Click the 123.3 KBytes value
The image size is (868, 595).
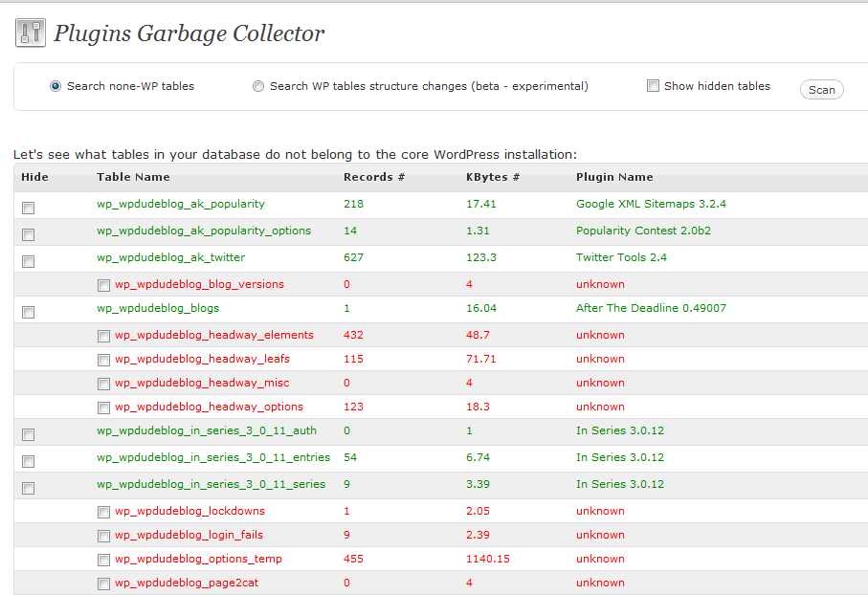(x=481, y=257)
